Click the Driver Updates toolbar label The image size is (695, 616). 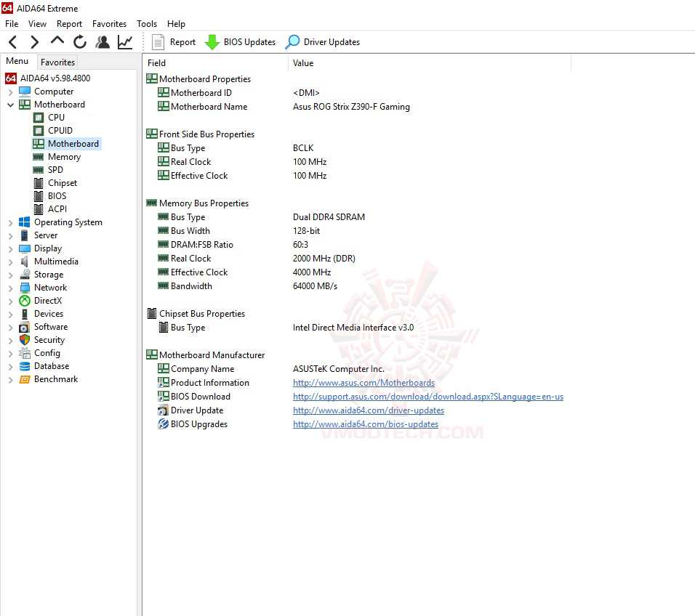point(332,42)
